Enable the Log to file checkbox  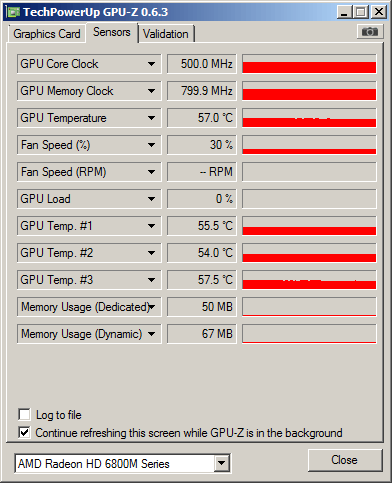[x=24, y=415]
